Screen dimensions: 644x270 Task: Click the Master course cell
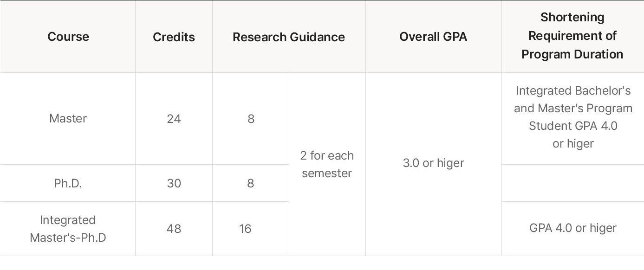coord(68,118)
